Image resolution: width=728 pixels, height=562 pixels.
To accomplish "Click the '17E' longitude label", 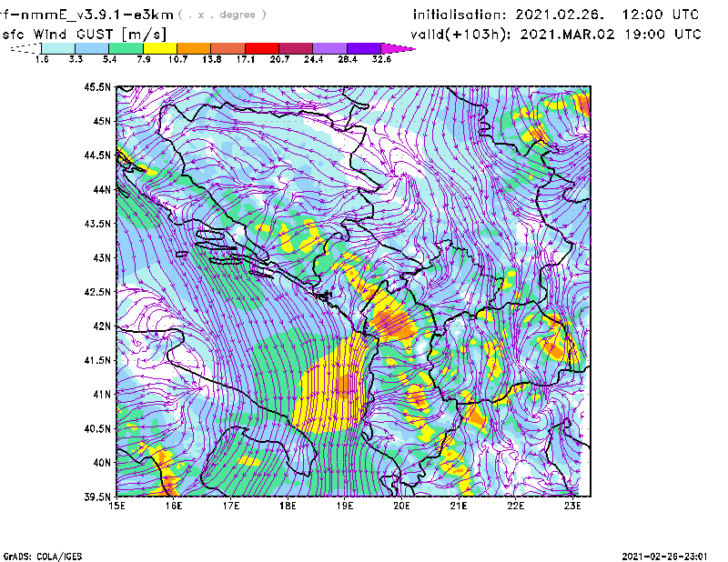I will (x=231, y=506).
